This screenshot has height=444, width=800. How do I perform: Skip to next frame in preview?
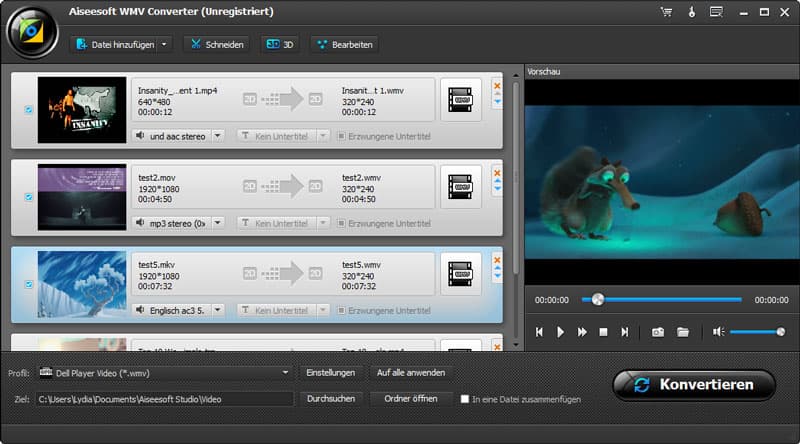coord(624,332)
